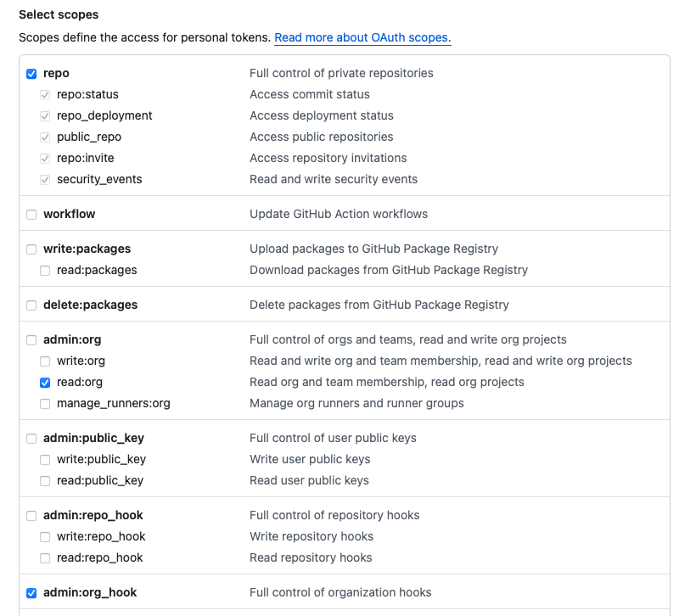Screen dimensions: 696x616
Task: Click the repo:status checkbox
Action: tap(45, 95)
